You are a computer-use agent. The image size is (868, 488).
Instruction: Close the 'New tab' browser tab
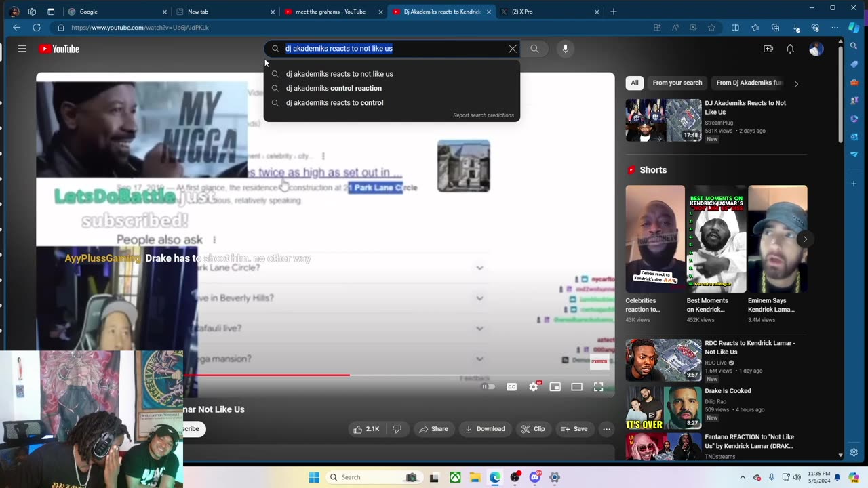pyautogui.click(x=273, y=12)
